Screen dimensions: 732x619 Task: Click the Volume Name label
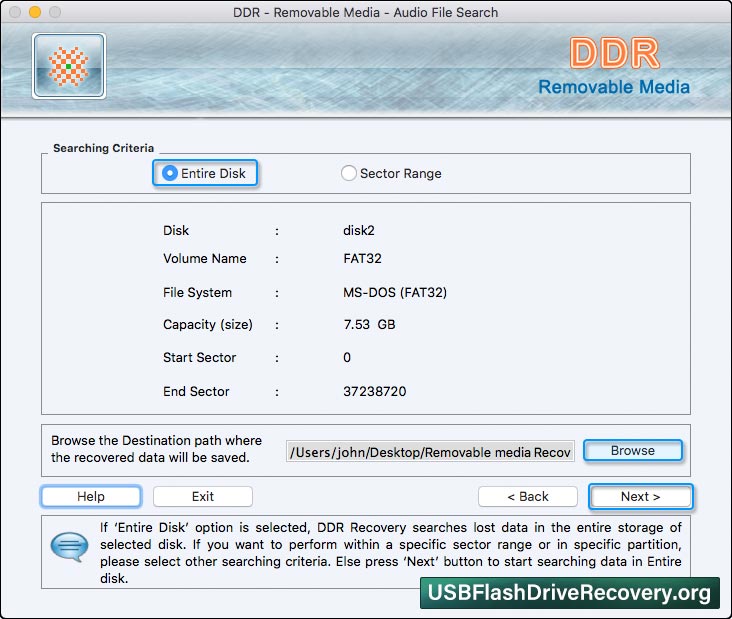tap(204, 259)
